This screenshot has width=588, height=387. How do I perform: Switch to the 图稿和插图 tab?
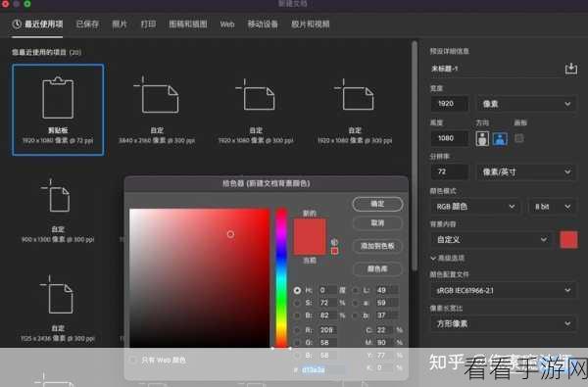188,24
